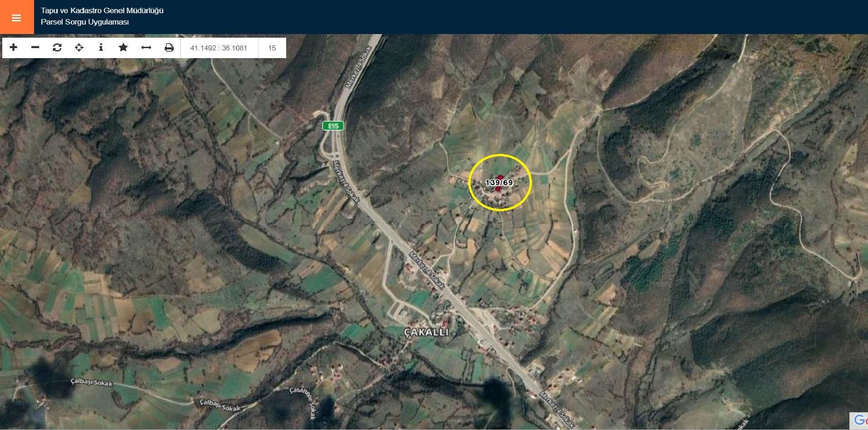Click the star favorites icon
The height and width of the screenshot is (430, 868).
coord(123,48)
